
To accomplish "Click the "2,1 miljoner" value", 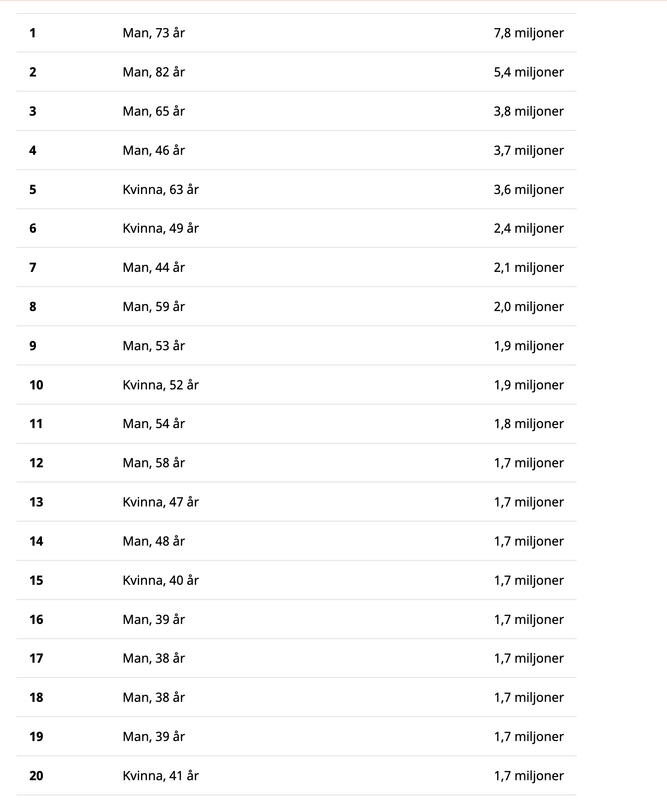I will (x=528, y=268).
